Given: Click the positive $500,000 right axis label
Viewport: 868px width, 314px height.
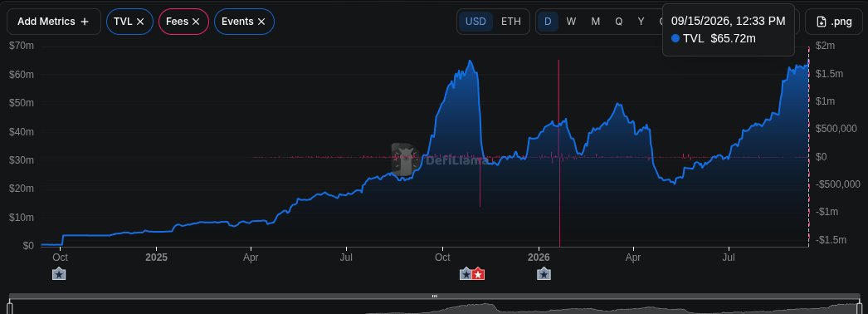Looking at the screenshot, I should pyautogui.click(x=836, y=129).
